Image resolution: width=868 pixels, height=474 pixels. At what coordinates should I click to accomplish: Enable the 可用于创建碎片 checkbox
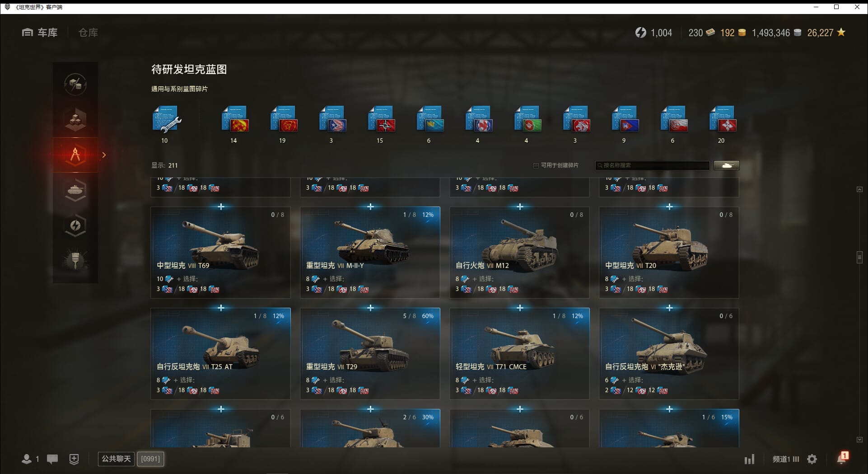536,165
